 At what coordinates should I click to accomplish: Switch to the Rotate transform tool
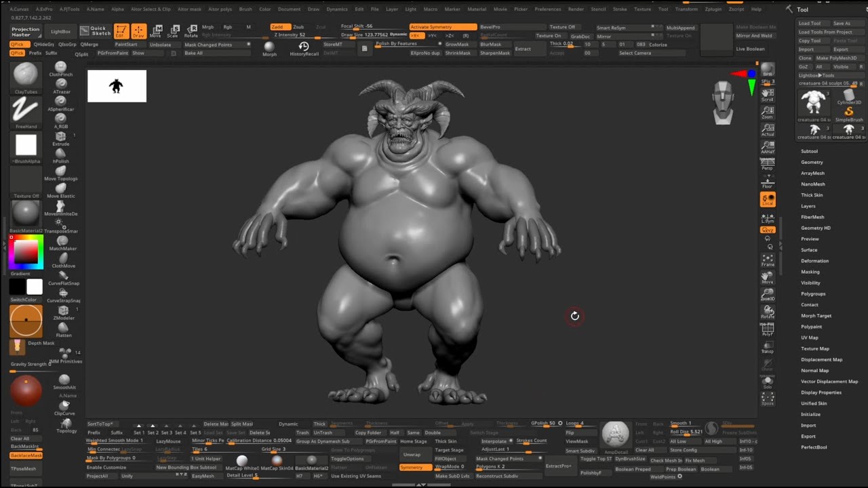click(x=191, y=31)
